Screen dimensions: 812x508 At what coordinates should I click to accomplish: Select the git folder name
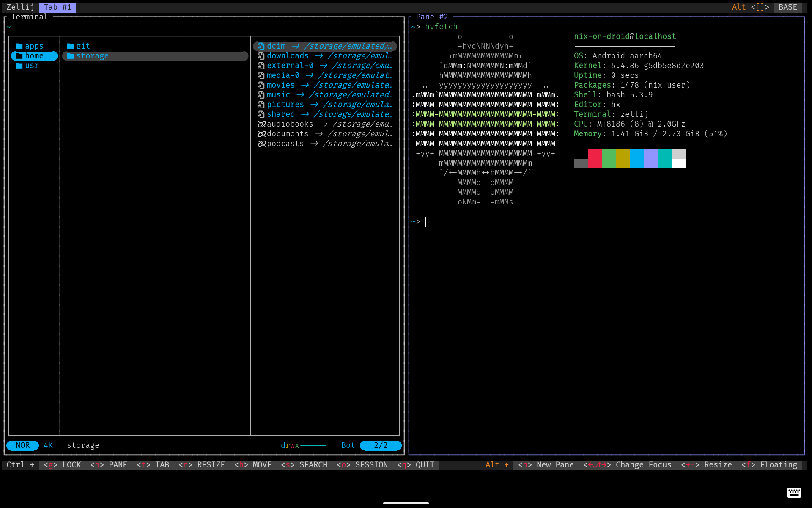(x=83, y=46)
